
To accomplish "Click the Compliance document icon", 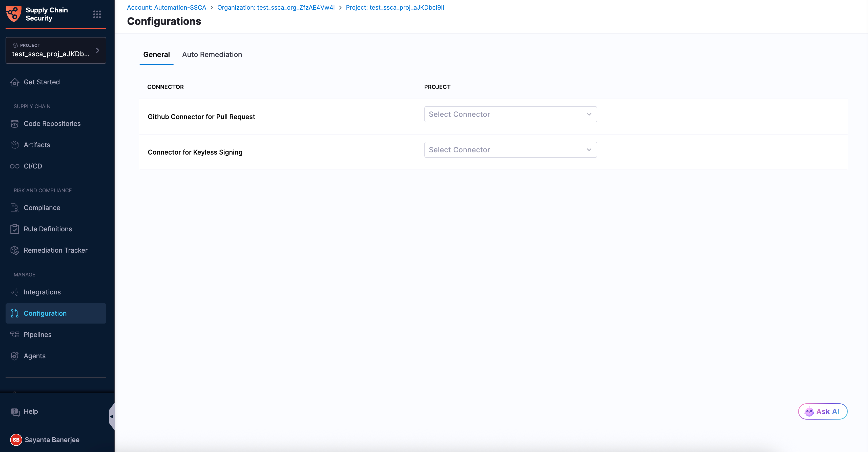I will (x=14, y=208).
